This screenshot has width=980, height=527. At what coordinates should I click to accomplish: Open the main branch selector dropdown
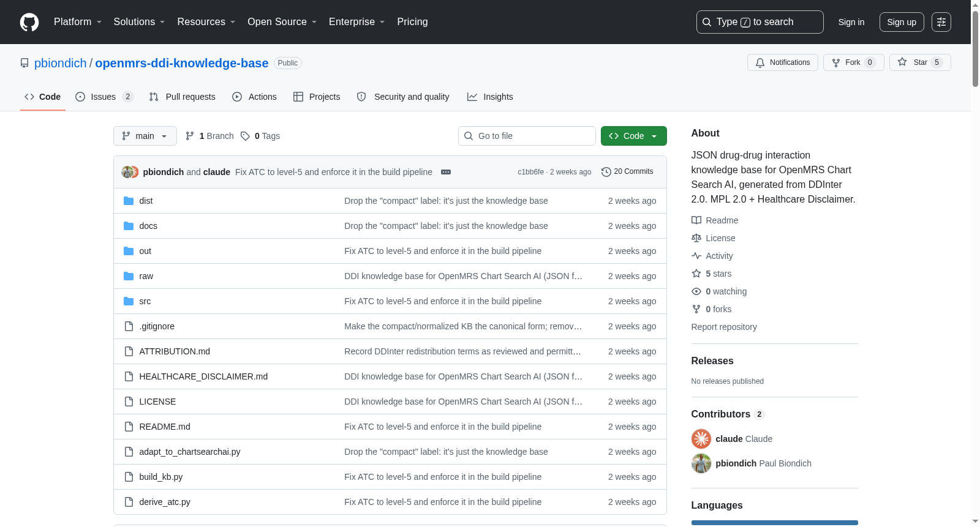[x=145, y=136]
